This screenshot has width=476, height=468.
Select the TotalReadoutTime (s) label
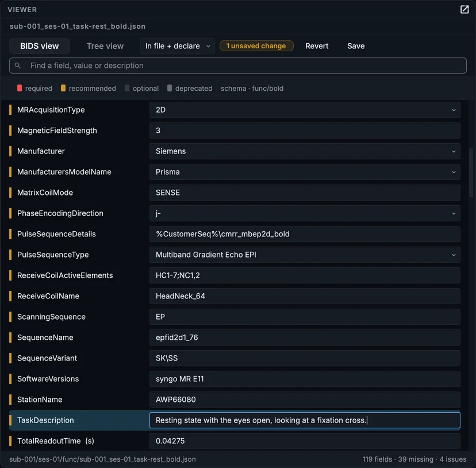[x=56, y=441]
